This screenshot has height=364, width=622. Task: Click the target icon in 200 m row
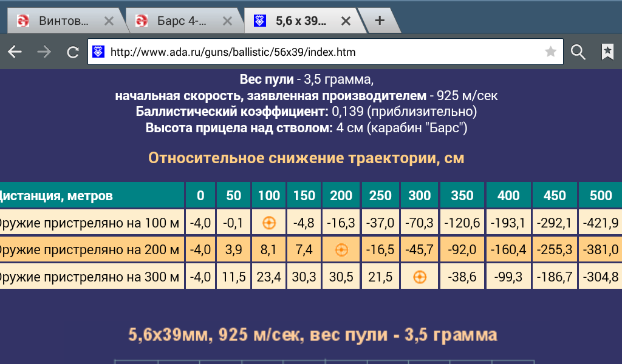pos(341,250)
